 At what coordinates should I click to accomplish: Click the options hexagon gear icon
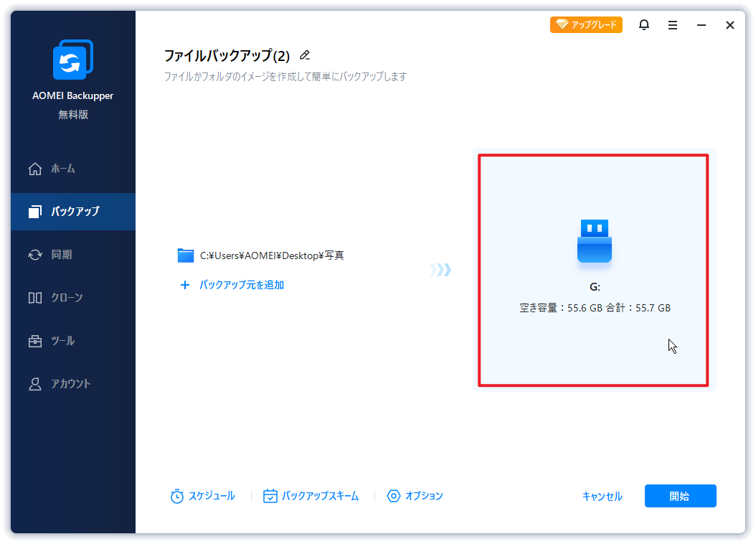point(394,496)
